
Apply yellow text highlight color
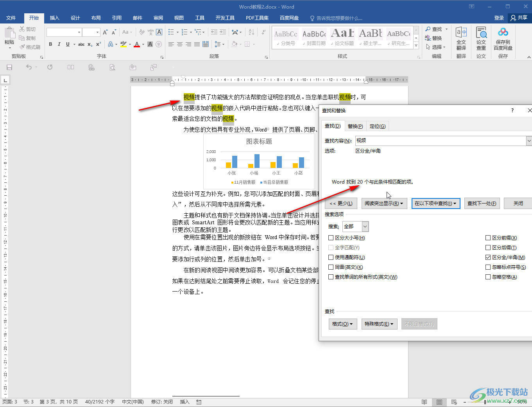[124, 44]
